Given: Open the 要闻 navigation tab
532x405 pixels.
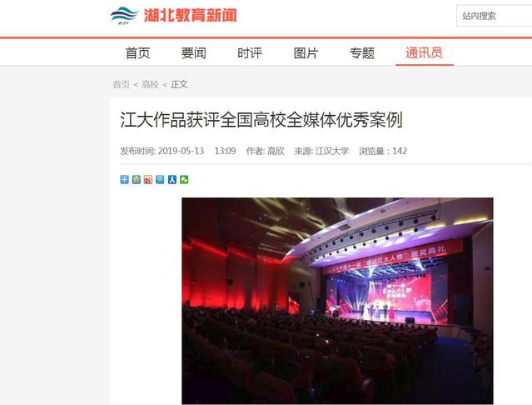Looking at the screenshot, I should pyautogui.click(x=193, y=53).
